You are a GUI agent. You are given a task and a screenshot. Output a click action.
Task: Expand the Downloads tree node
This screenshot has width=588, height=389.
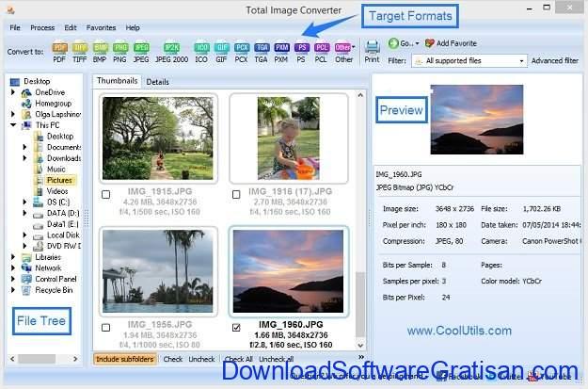pyautogui.click(x=24, y=158)
